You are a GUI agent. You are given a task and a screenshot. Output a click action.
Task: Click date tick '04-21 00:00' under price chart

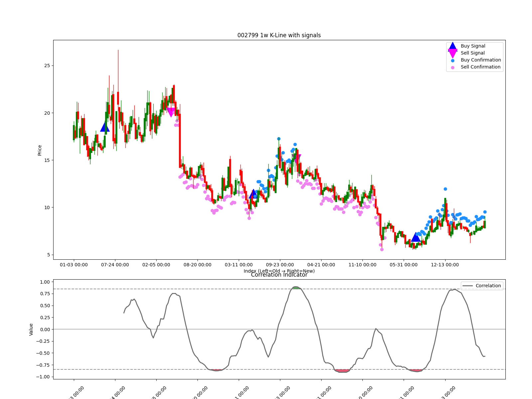pyautogui.click(x=321, y=265)
